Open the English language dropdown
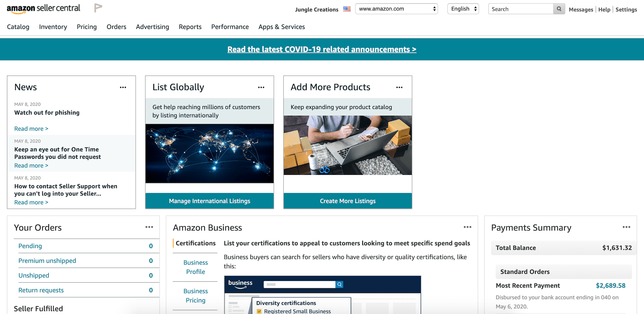The height and width of the screenshot is (314, 644). tap(463, 9)
